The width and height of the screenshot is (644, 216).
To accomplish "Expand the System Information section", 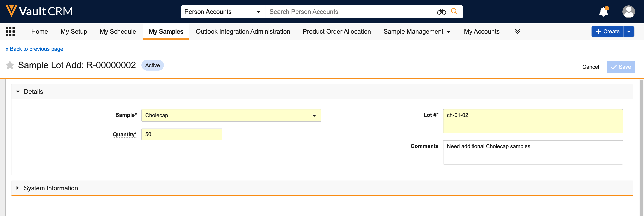I will coord(17,188).
